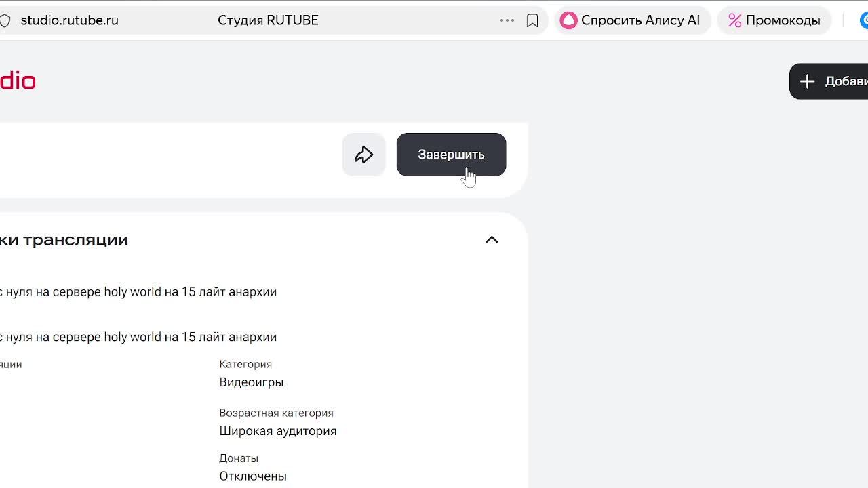868x488 pixels.
Task: Click the site protection shield icon
Action: [5, 20]
